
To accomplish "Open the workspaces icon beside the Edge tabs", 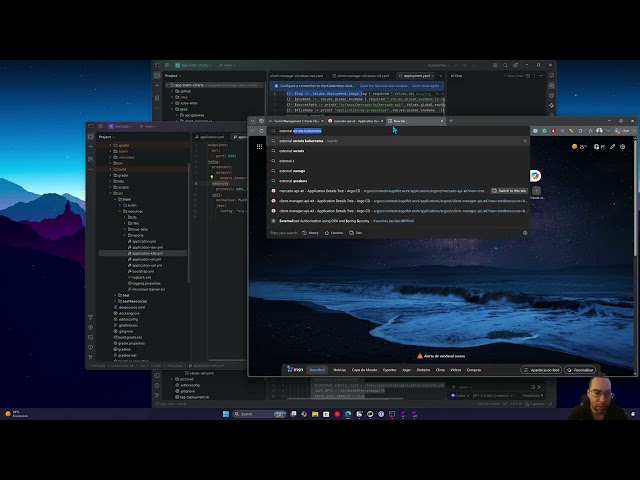I will pos(261,121).
